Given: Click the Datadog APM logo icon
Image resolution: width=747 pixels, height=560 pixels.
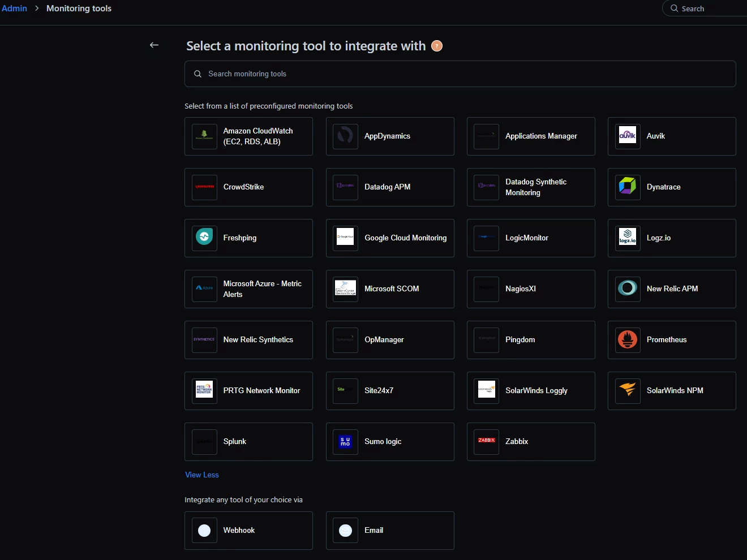Looking at the screenshot, I should pos(345,187).
